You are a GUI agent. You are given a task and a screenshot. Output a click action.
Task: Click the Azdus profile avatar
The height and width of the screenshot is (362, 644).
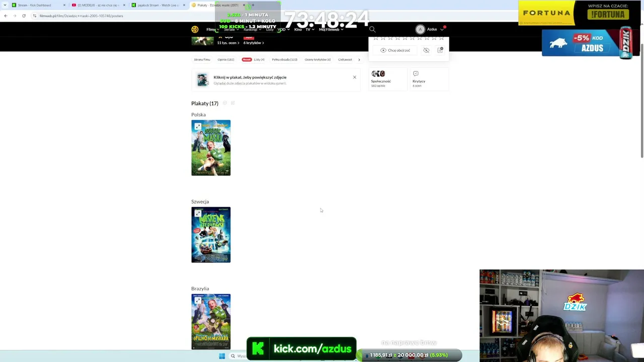pos(420,29)
